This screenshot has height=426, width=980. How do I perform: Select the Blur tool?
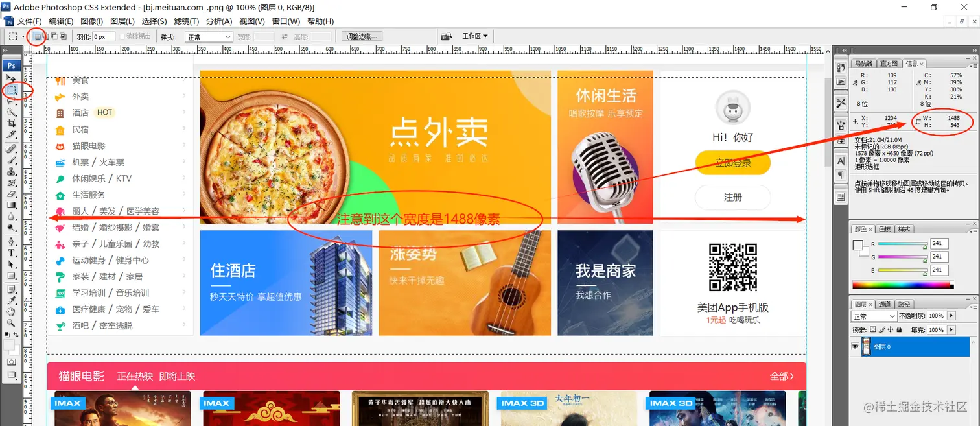click(x=12, y=217)
